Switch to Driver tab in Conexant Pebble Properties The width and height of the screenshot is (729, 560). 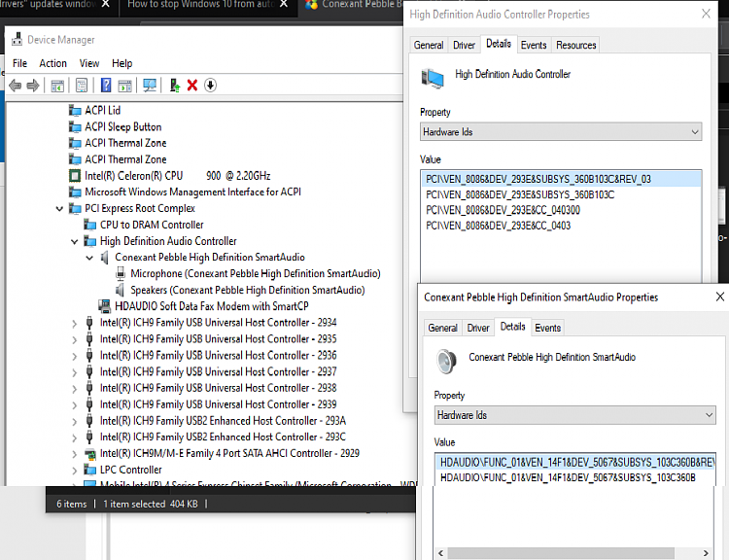click(x=478, y=328)
